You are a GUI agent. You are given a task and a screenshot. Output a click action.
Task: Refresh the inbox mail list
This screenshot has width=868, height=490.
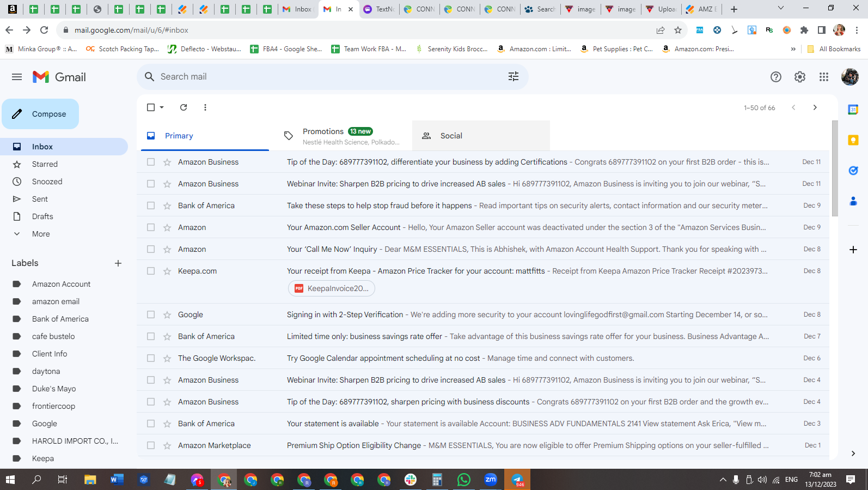tap(184, 107)
